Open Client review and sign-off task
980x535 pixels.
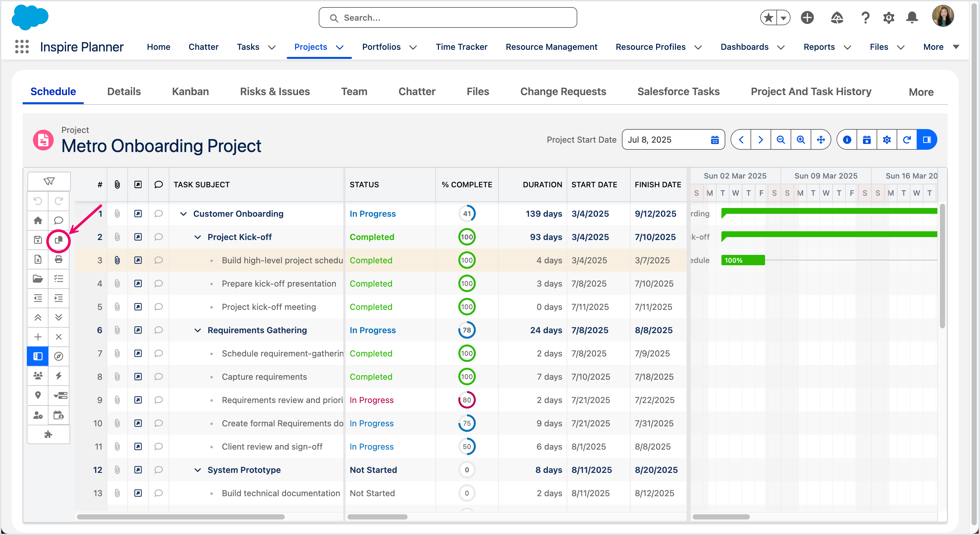272,447
